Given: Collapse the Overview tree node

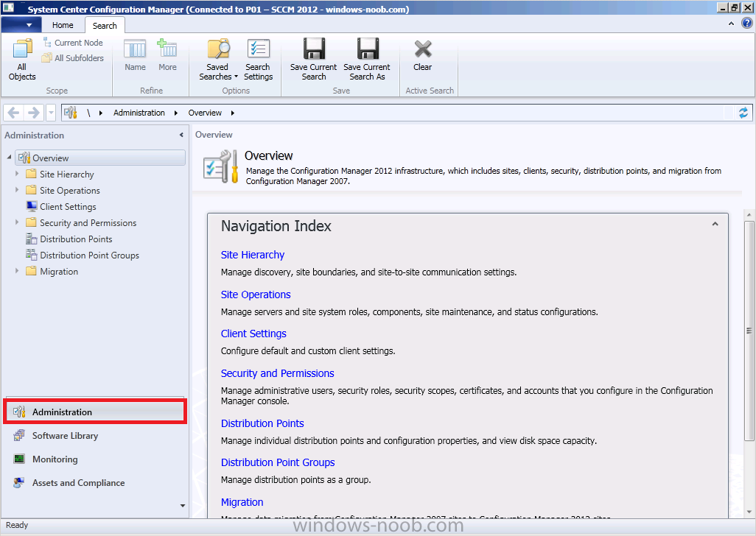Looking at the screenshot, I should (9, 158).
